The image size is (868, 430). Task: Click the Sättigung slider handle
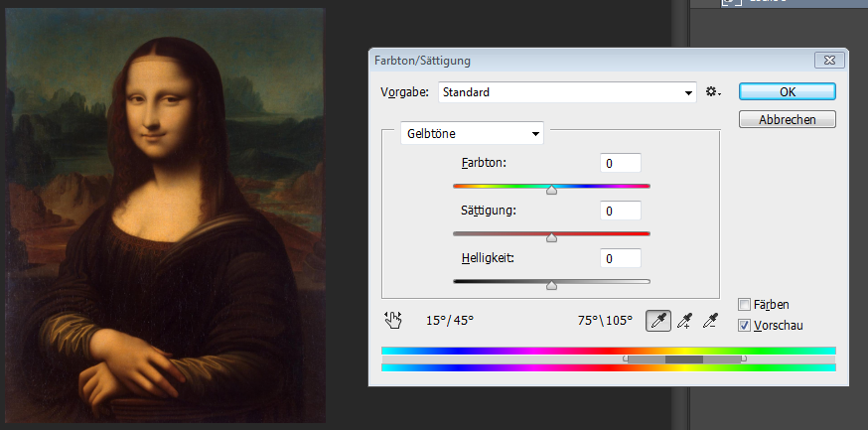coord(551,238)
